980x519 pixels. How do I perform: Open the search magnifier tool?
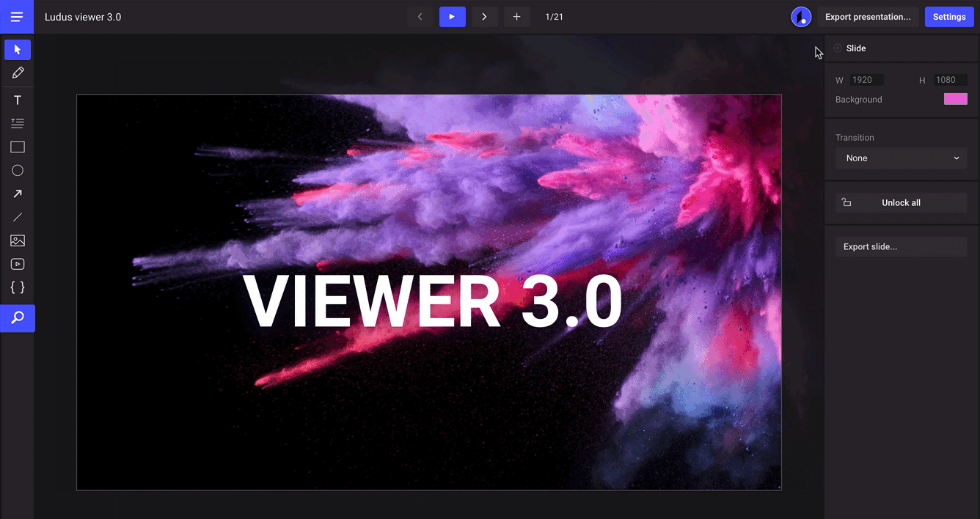point(18,318)
